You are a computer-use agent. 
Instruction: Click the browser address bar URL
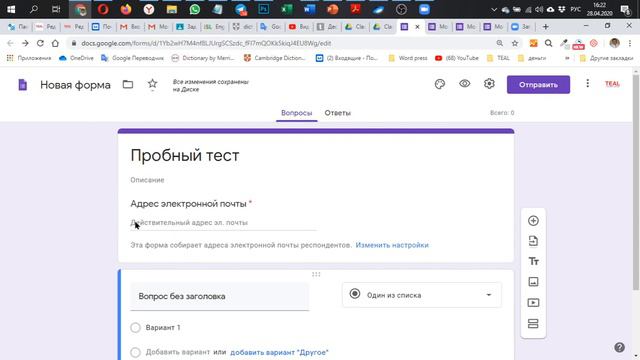(x=206, y=43)
